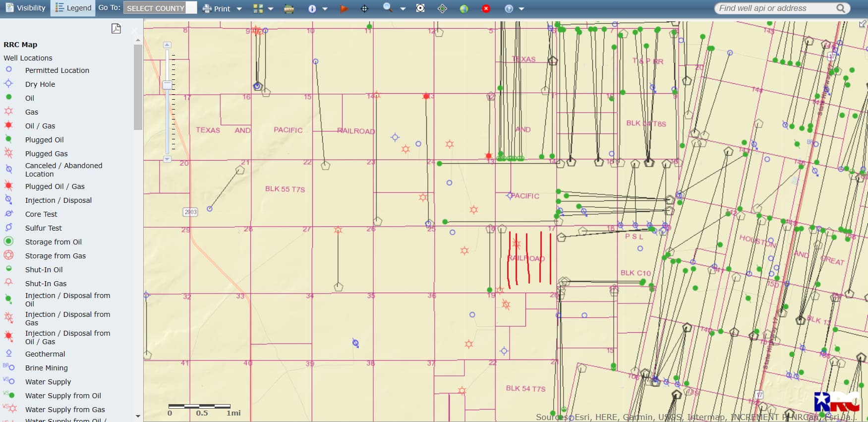The image size is (868, 422).
Task: Click the map zoom slider handle
Action: pyautogui.click(x=168, y=85)
